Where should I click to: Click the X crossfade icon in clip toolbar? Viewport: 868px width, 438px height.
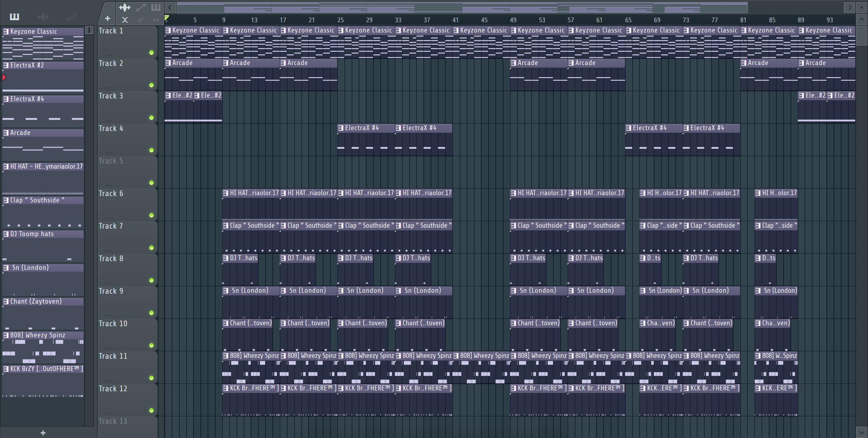pyautogui.click(x=125, y=20)
